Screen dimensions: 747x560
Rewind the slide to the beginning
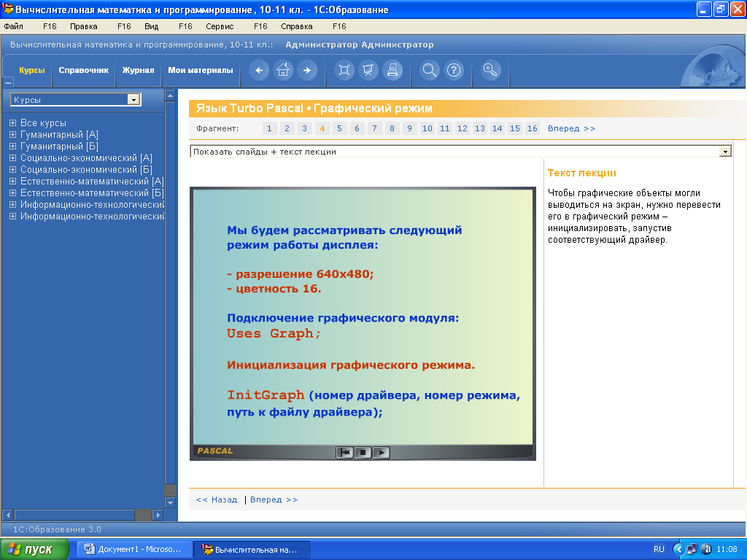344,452
